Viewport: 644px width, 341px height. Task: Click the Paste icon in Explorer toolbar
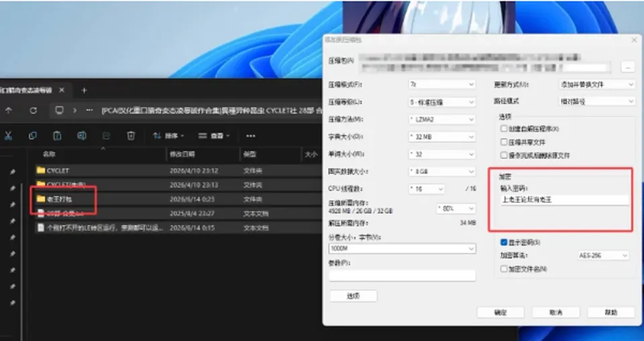point(57,136)
